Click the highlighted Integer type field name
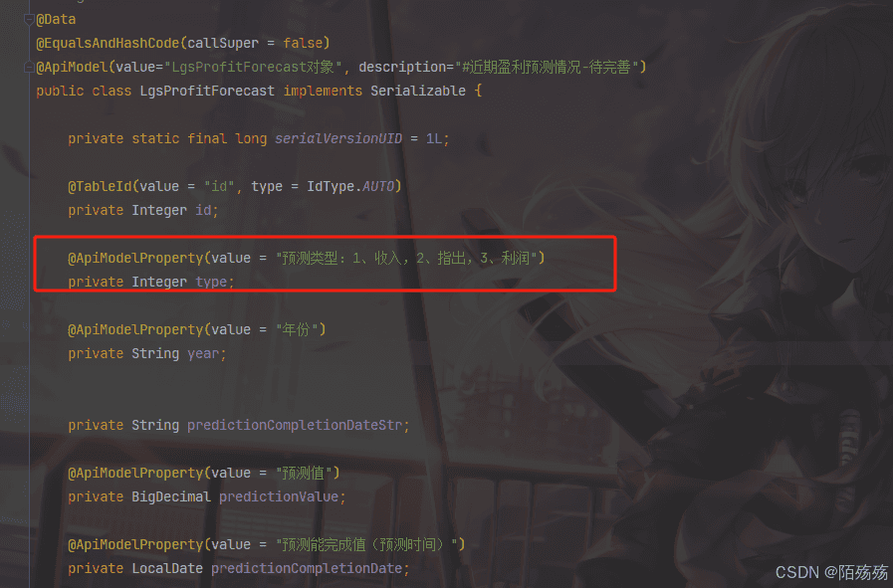Image resolution: width=893 pixels, height=588 pixels. pos(211,283)
